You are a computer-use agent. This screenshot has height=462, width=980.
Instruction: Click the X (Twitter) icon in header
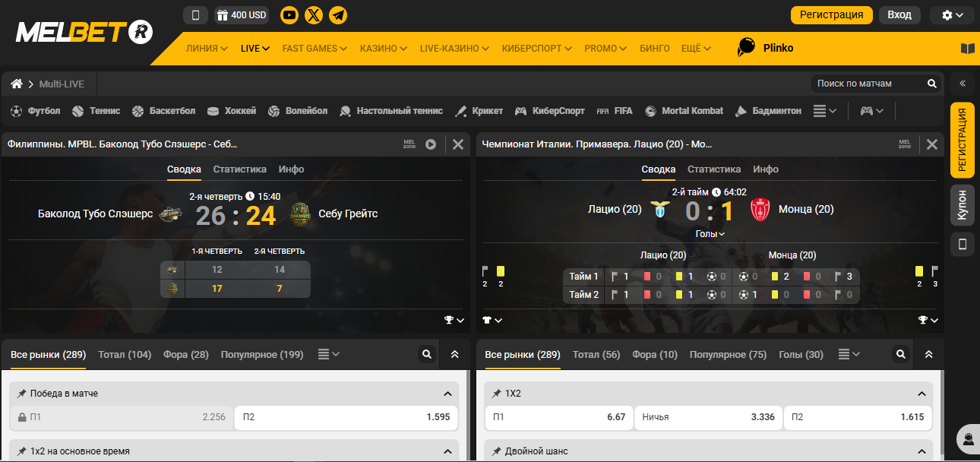click(314, 14)
